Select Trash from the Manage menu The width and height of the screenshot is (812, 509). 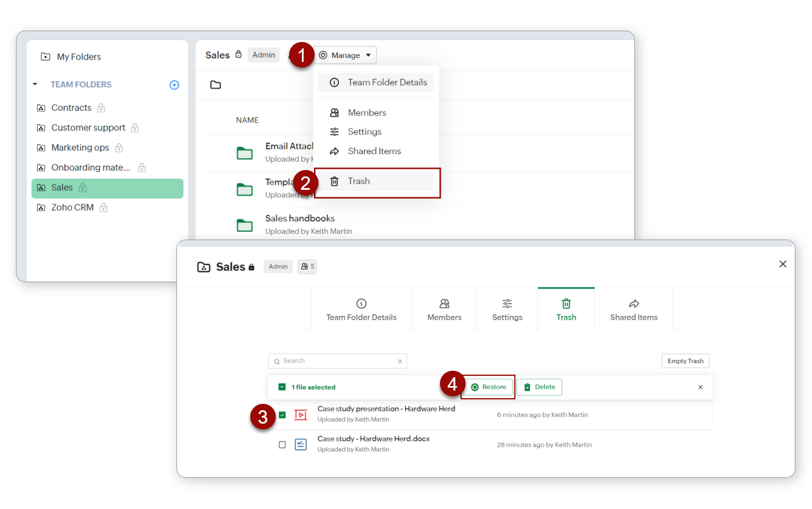click(x=359, y=182)
